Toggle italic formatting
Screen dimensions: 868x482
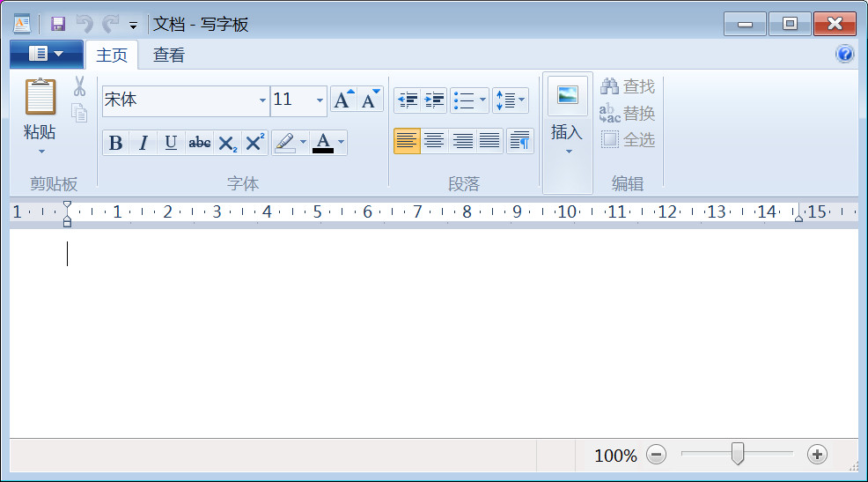[143, 143]
